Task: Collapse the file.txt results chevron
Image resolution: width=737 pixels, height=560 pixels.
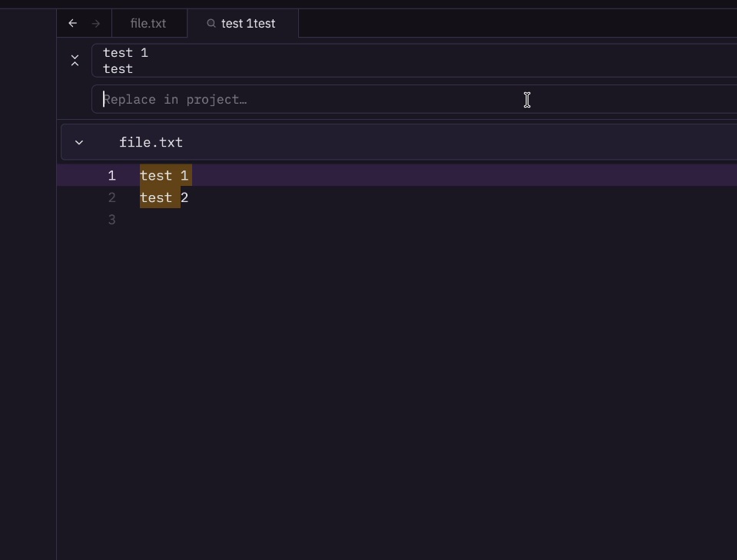Action: 79,143
